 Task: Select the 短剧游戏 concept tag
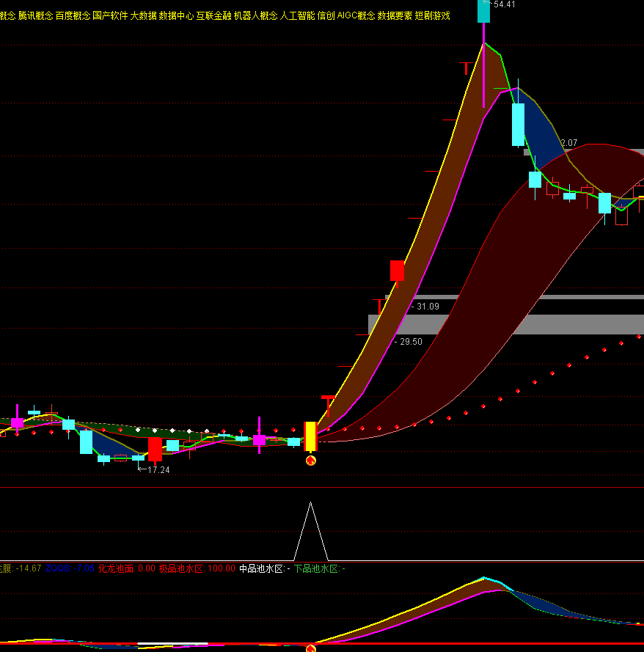(x=432, y=15)
